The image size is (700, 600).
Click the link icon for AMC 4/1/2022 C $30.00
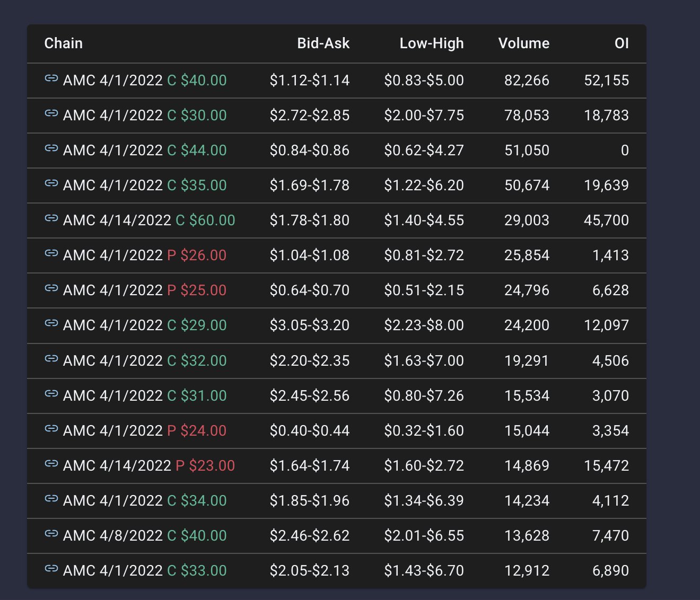(x=51, y=115)
